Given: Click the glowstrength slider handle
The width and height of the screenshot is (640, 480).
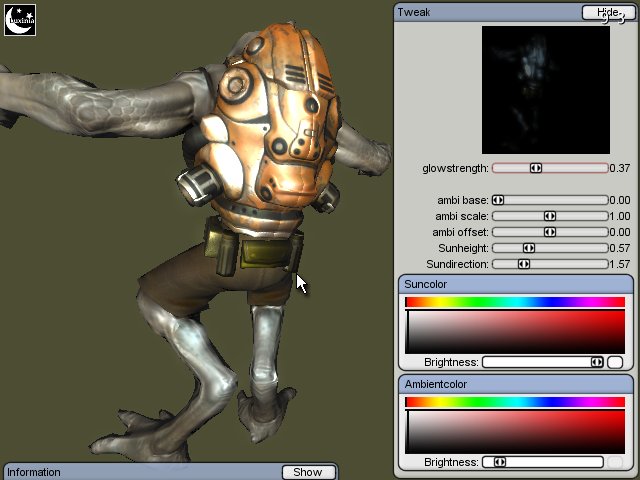Looking at the screenshot, I should pyautogui.click(x=536, y=168).
